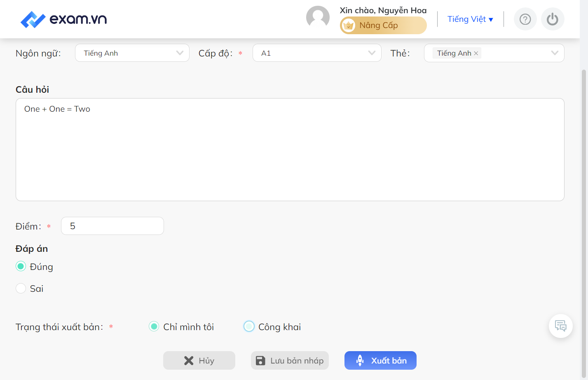This screenshot has height=380, width=588.
Task: Open the user avatar profile picture
Action: pos(318,17)
